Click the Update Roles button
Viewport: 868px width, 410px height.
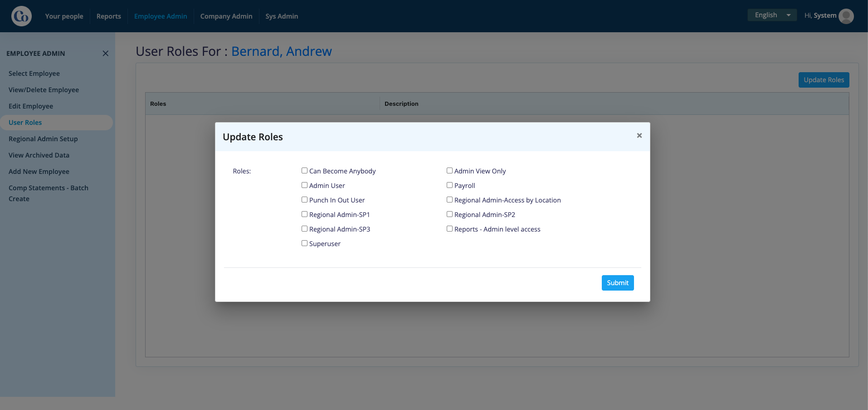tap(824, 80)
